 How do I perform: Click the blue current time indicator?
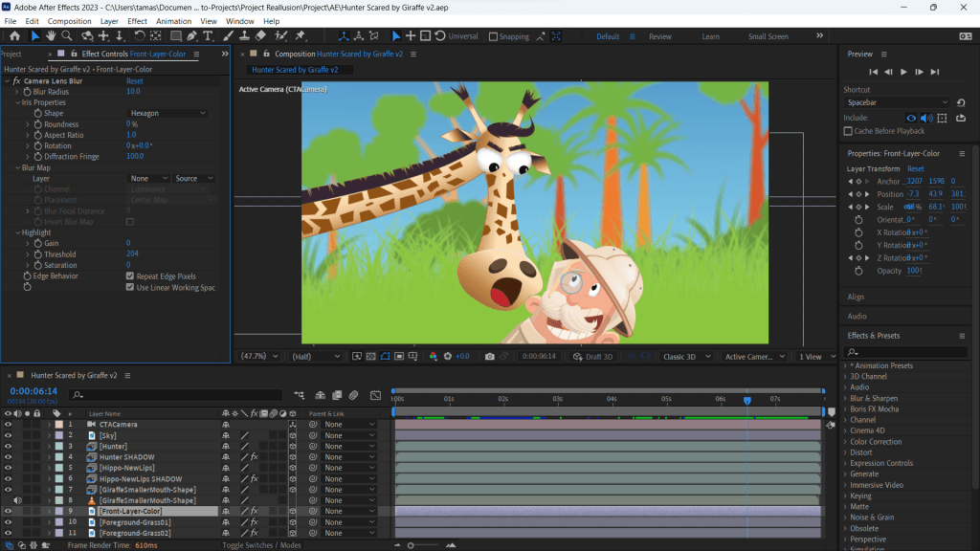(746, 400)
